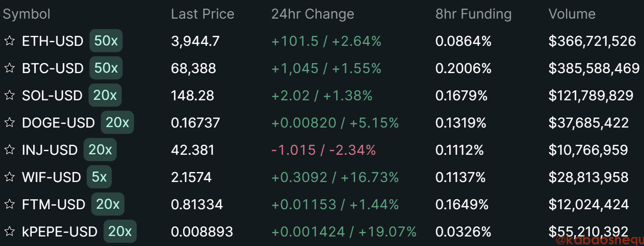The width and height of the screenshot is (644, 246).
Task: Click the INJ-USD negative 24hr change value
Action: click(x=323, y=150)
